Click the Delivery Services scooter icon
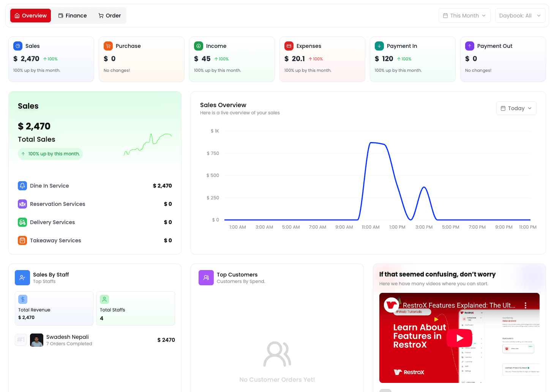This screenshot has width=554, height=392. 22,222
